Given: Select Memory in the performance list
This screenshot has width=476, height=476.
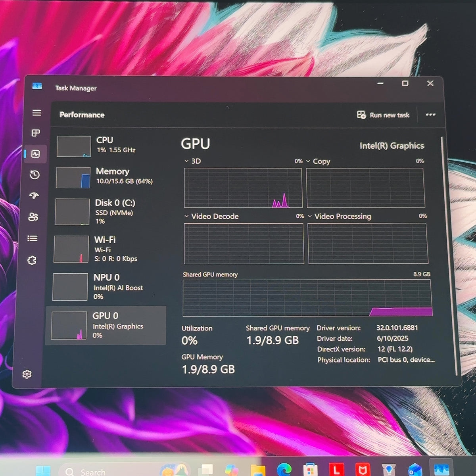Looking at the screenshot, I should click(110, 177).
